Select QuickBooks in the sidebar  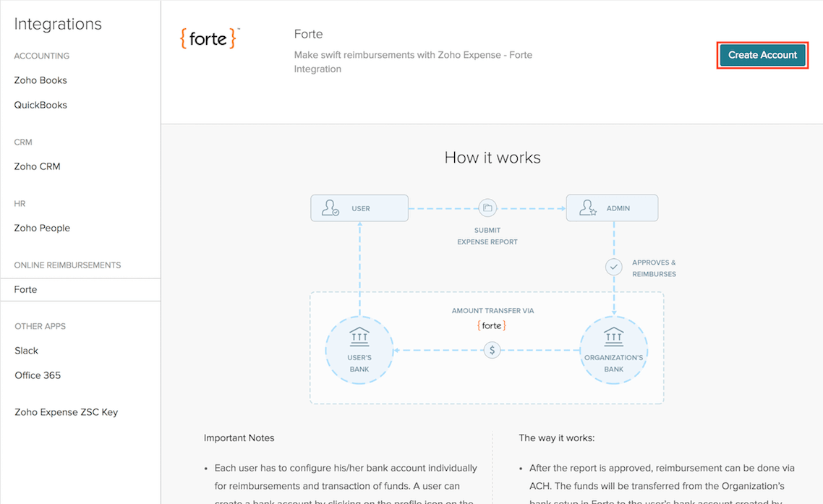[x=40, y=105]
